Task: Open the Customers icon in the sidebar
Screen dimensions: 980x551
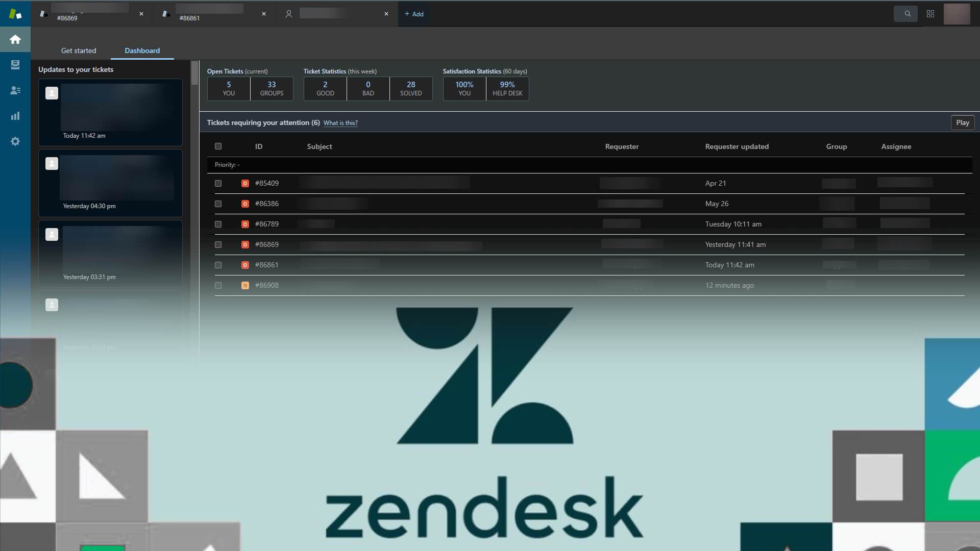Action: coord(15,90)
